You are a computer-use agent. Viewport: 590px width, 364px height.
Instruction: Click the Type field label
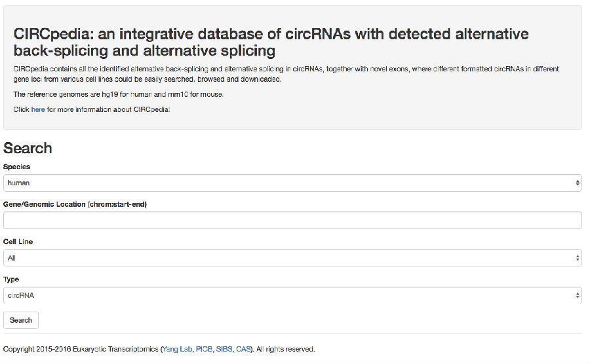11,279
